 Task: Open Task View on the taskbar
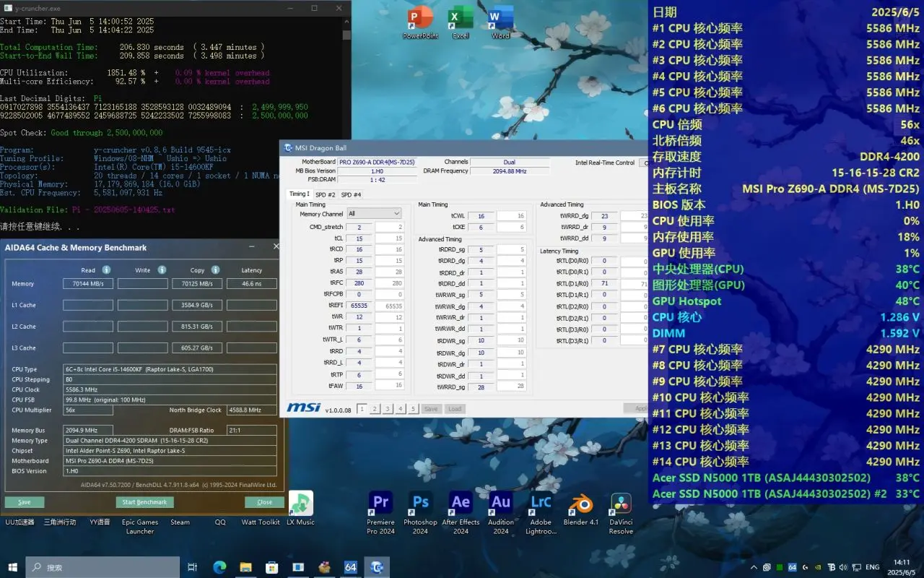(x=192, y=567)
